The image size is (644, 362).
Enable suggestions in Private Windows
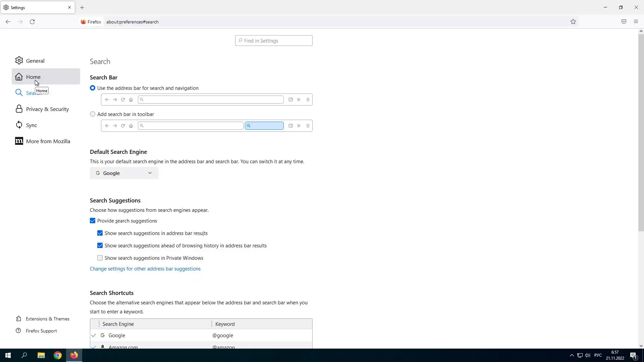(x=100, y=258)
